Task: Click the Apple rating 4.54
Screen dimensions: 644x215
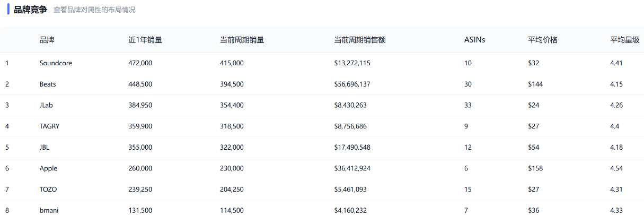Action: pyautogui.click(x=616, y=168)
